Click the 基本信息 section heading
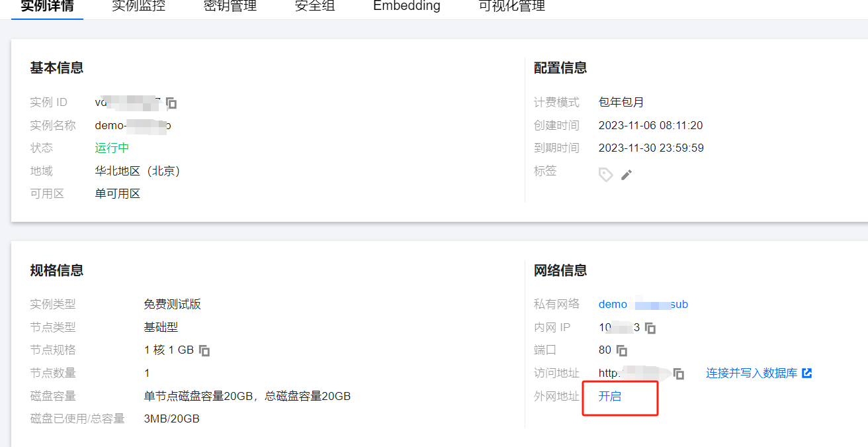The width and height of the screenshot is (868, 447). 57,68
